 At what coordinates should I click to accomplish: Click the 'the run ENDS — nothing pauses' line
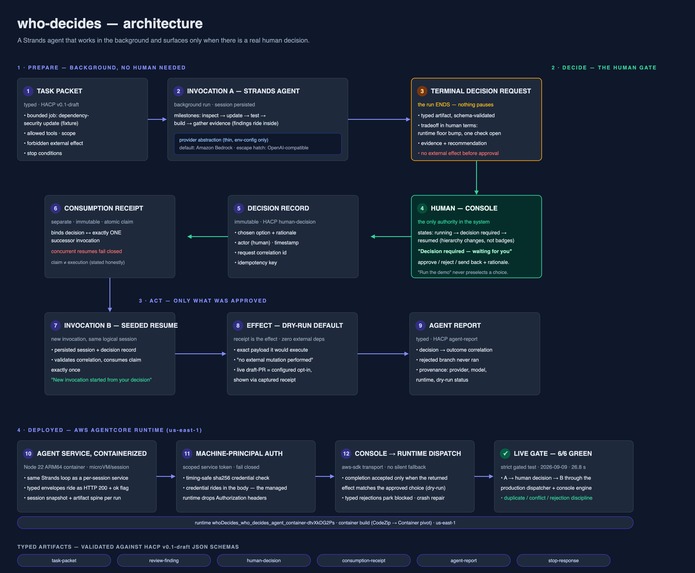click(x=456, y=105)
